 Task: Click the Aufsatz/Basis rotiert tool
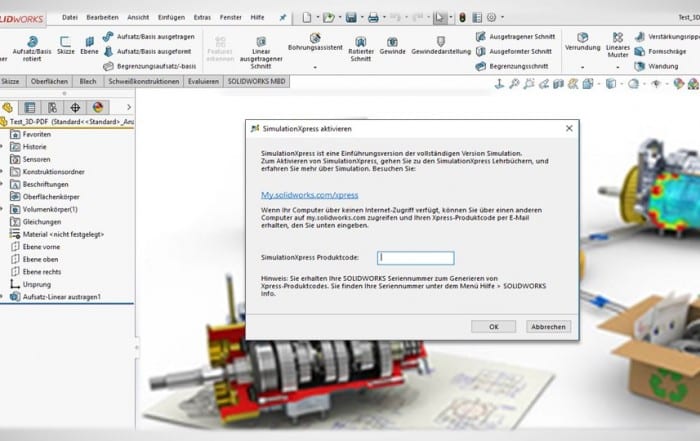click(32, 48)
